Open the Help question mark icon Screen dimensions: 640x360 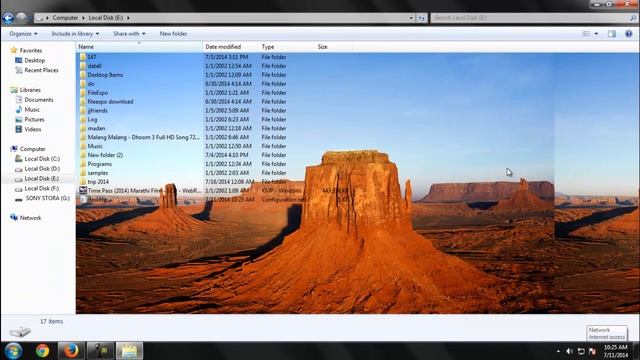click(629, 34)
